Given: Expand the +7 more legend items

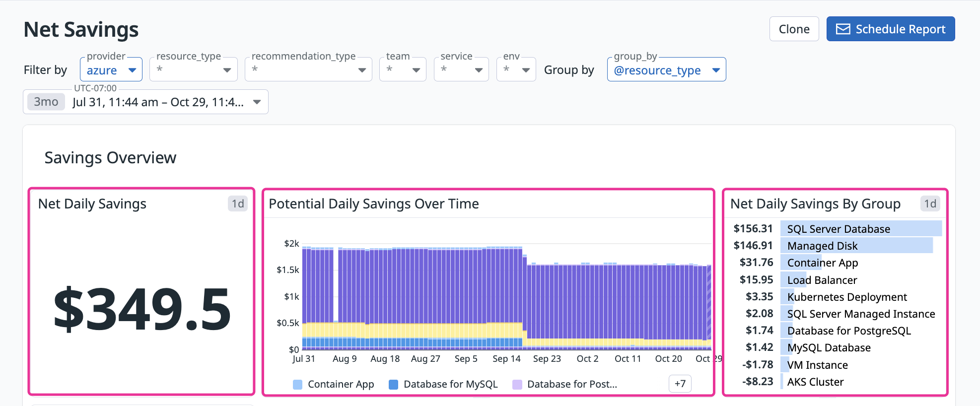Looking at the screenshot, I should tap(680, 384).
